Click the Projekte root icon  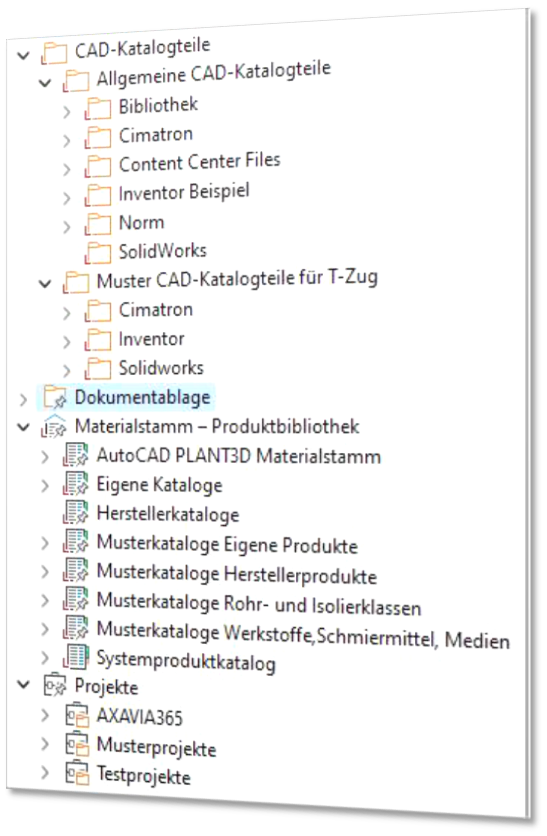point(54,686)
